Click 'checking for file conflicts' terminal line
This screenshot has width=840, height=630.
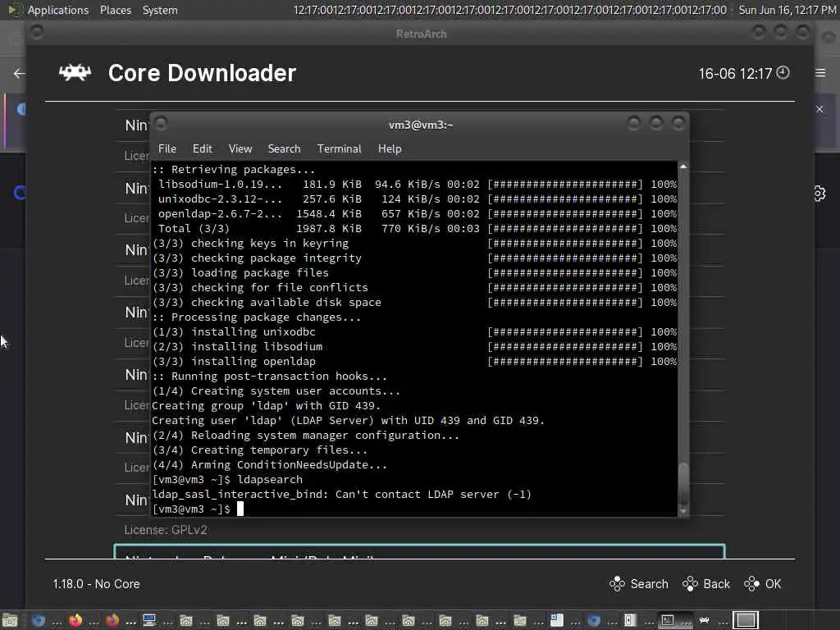tap(414, 288)
